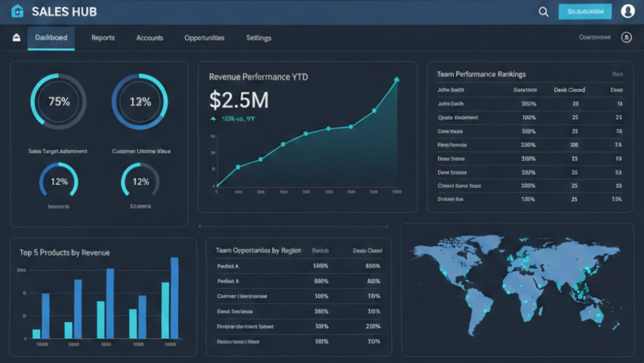
Task: Click the large 12% customer lifetime value gauge
Action: point(140,101)
